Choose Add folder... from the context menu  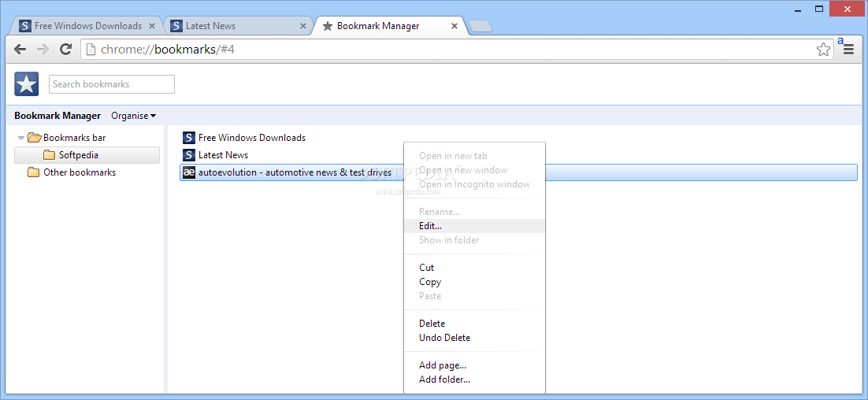point(474,380)
